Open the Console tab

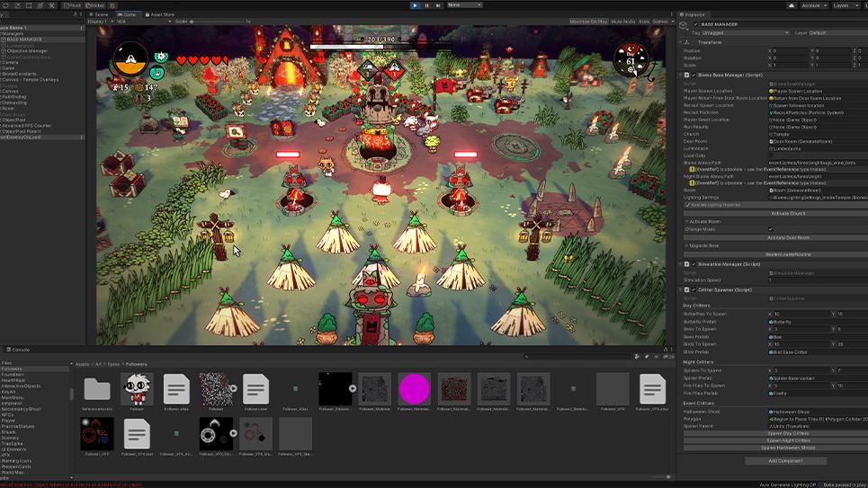pyautogui.click(x=18, y=350)
